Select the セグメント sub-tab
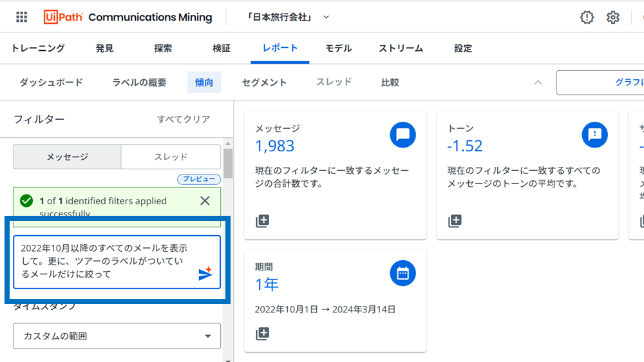The width and height of the screenshot is (644, 362). 264,82
